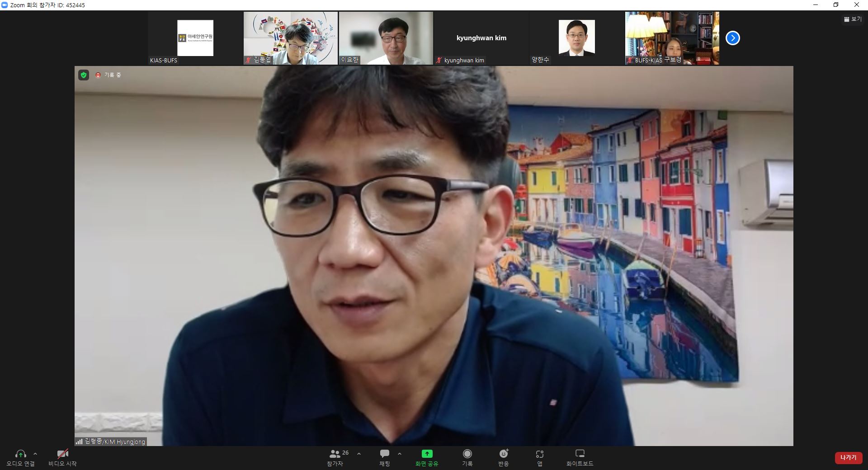The height and width of the screenshot is (470, 868).
Task: Show next participants with blue arrow
Action: (x=732, y=38)
